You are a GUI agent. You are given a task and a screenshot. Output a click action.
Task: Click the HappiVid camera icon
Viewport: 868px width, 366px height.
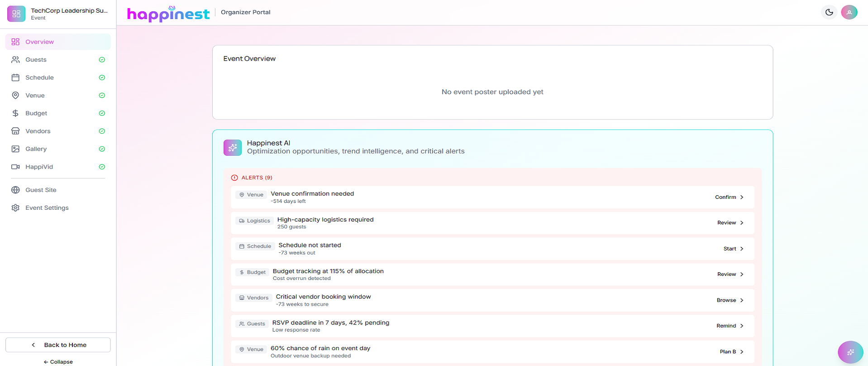point(15,167)
